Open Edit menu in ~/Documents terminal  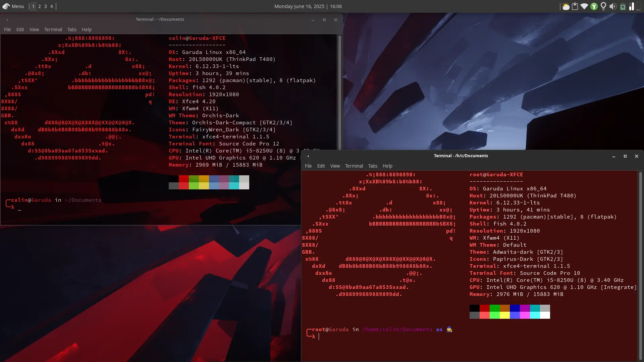point(20,29)
